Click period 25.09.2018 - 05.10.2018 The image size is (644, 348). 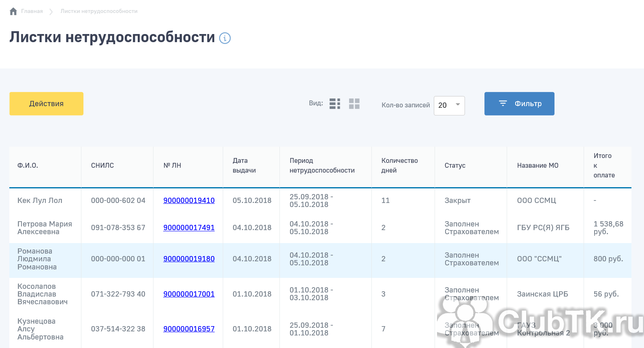pos(311,201)
